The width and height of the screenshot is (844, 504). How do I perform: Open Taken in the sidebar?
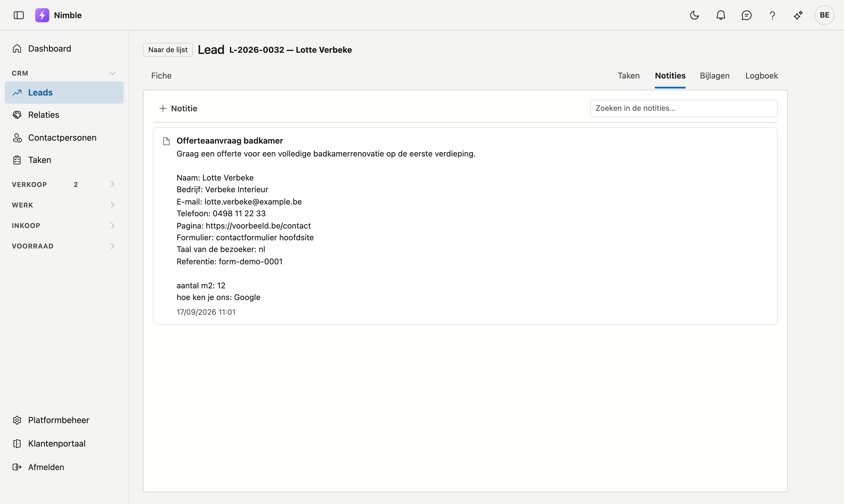point(64,160)
